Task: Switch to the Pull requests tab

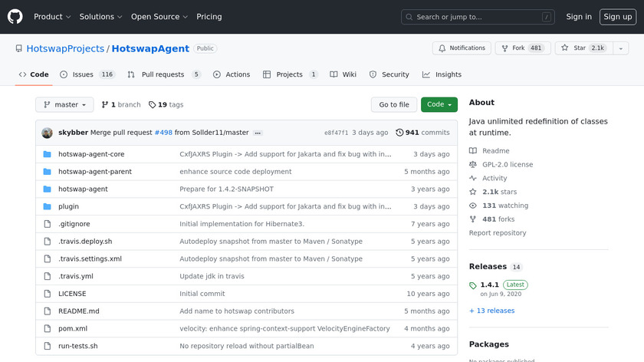Action: 163,74
